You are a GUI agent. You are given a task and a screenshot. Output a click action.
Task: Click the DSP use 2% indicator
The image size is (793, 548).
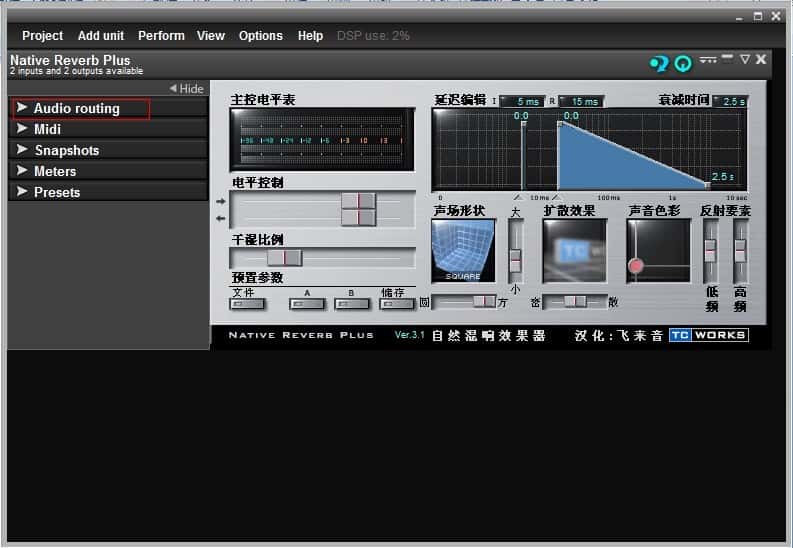[x=373, y=36]
